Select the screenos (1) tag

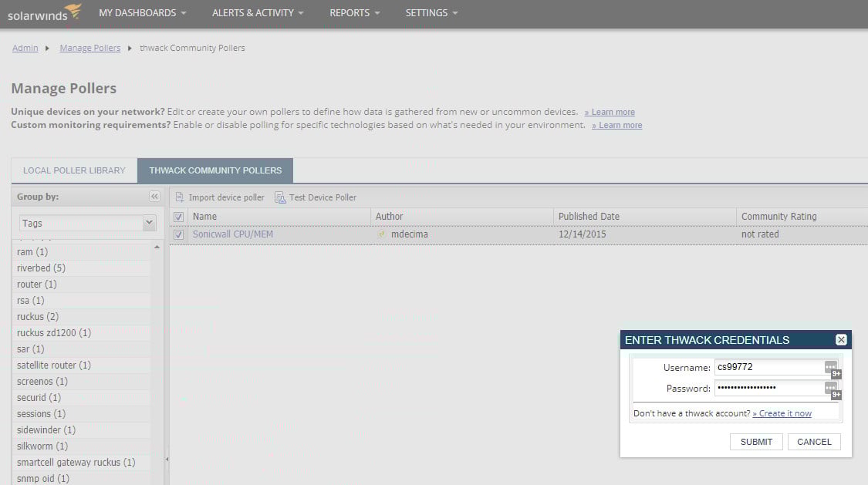(81, 382)
